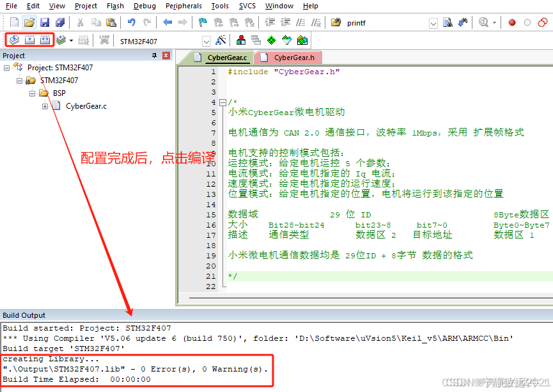Open the Flash menu
The image size is (553, 392).
click(x=115, y=6)
